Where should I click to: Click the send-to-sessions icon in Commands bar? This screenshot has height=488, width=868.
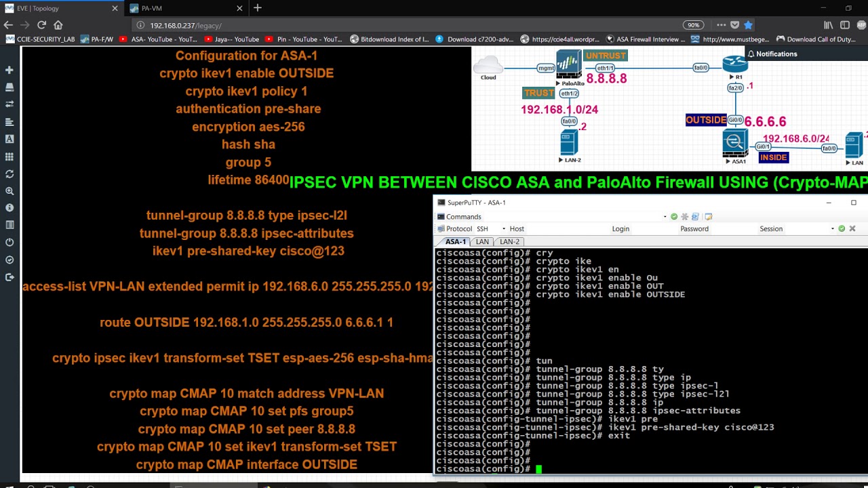point(696,217)
